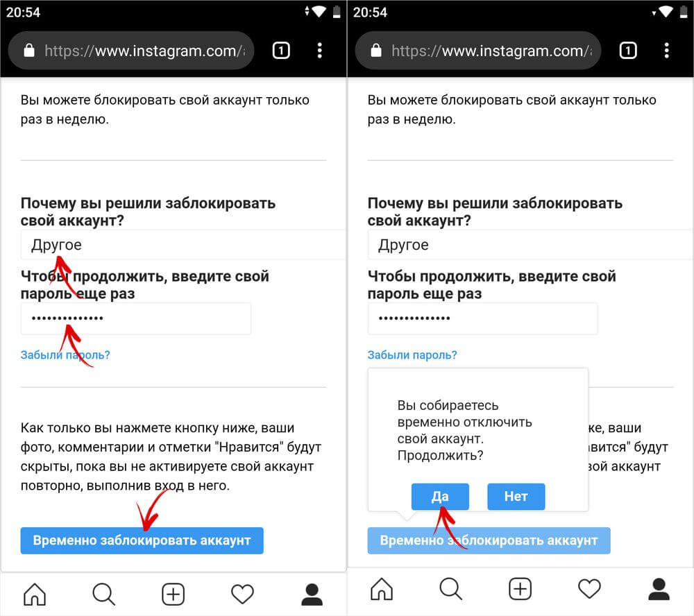The height and width of the screenshot is (616, 694).
Task: Open browser tab switcher in left screen
Action: point(281,51)
